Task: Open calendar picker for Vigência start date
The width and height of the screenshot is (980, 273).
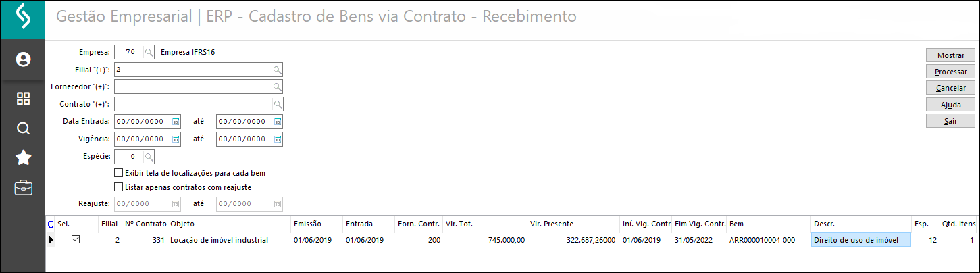Action: pos(176,139)
